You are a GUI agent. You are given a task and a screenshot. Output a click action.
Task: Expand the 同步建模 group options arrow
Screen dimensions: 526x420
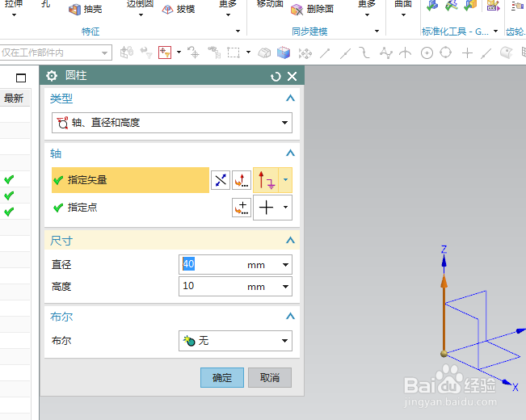point(377,31)
